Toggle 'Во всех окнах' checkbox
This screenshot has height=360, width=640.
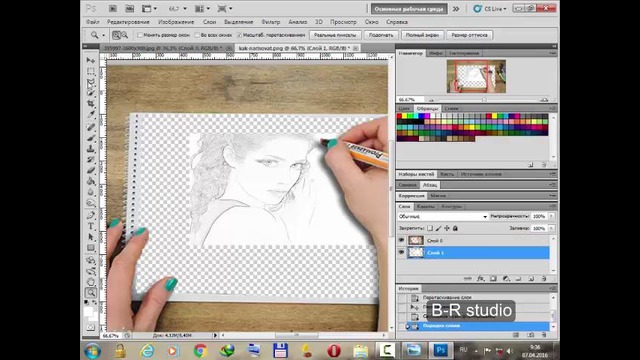click(198, 35)
